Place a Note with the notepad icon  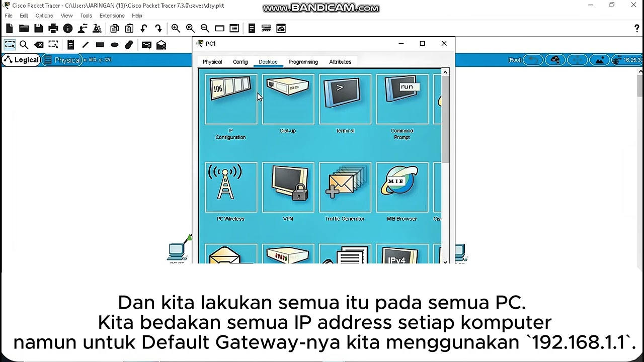click(x=70, y=45)
